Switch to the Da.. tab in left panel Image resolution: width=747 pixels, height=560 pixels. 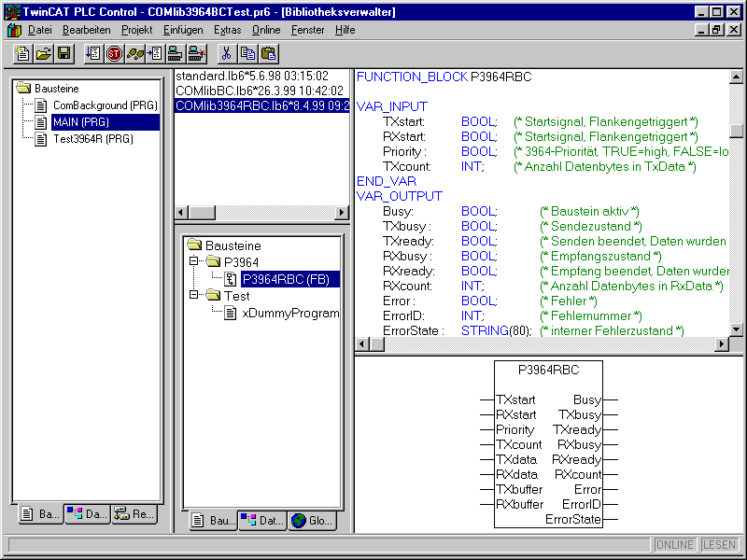[87, 514]
